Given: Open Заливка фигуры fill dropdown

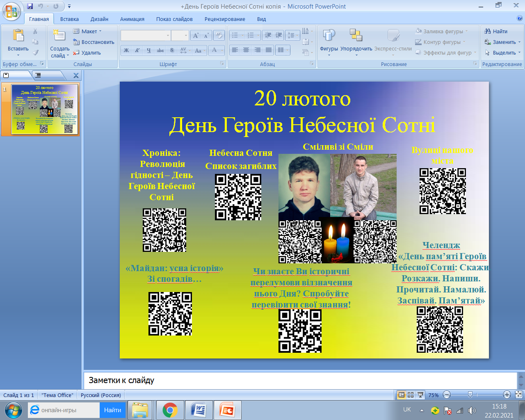Looking at the screenshot, I should [x=441, y=31].
